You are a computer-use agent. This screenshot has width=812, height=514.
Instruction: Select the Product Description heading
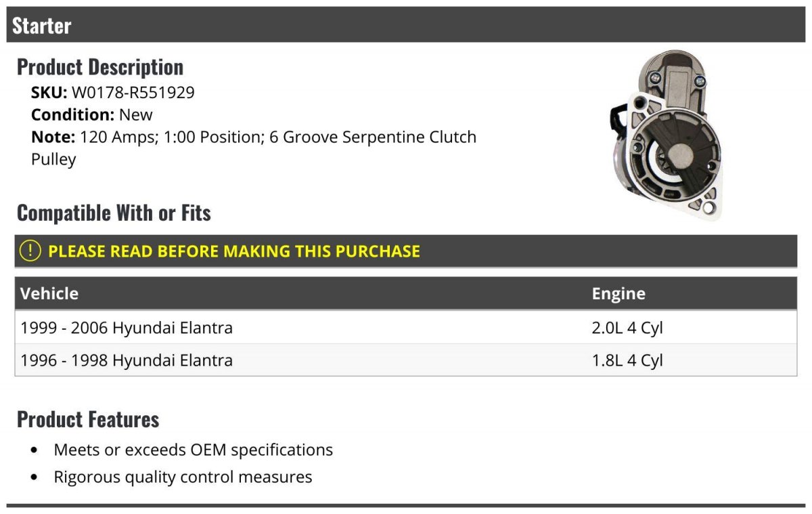[x=100, y=67]
